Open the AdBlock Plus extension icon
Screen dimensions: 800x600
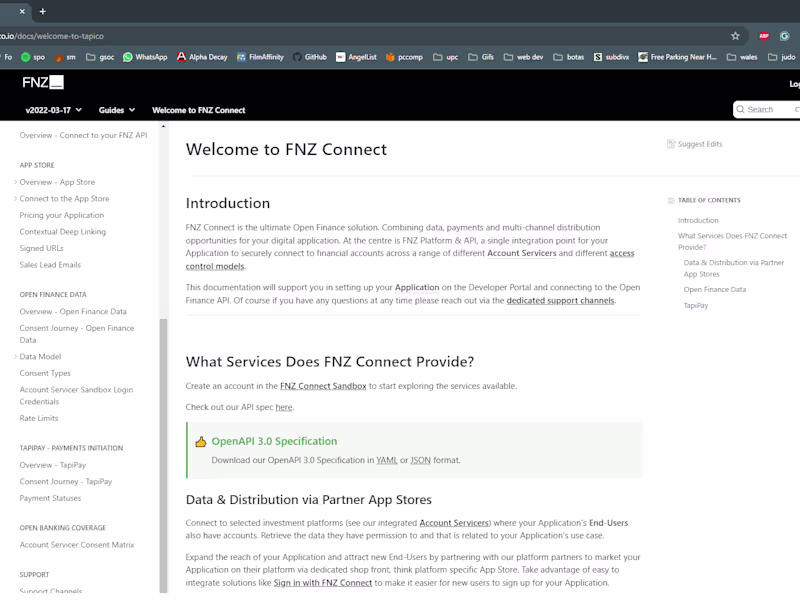pyautogui.click(x=764, y=36)
